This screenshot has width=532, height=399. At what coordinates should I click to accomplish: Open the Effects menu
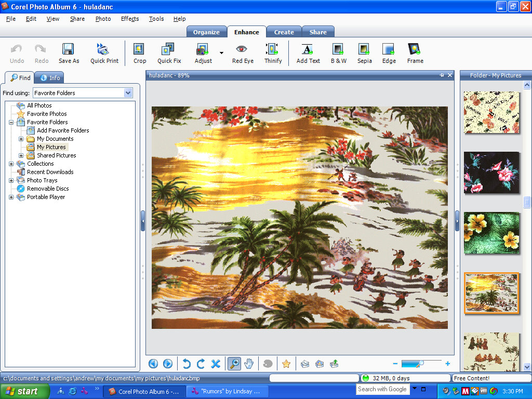click(129, 19)
